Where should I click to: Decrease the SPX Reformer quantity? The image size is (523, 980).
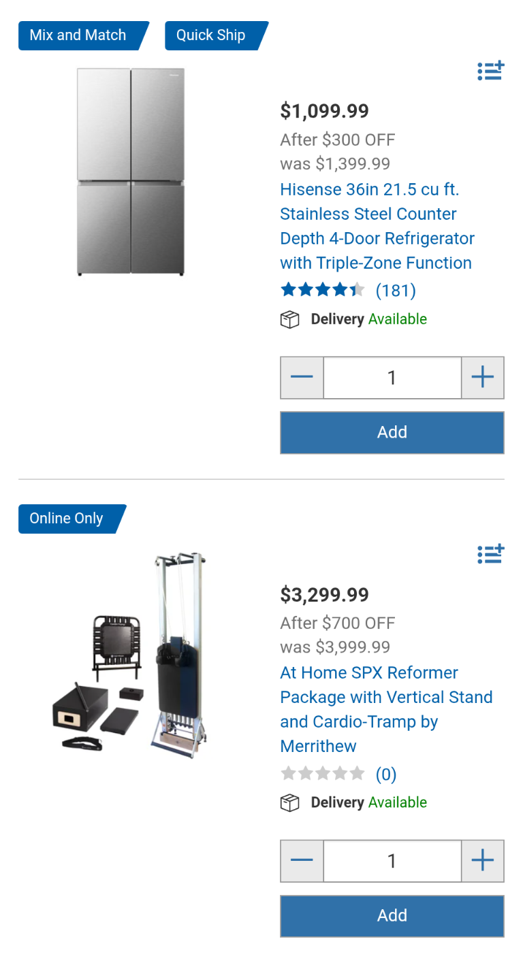point(302,861)
